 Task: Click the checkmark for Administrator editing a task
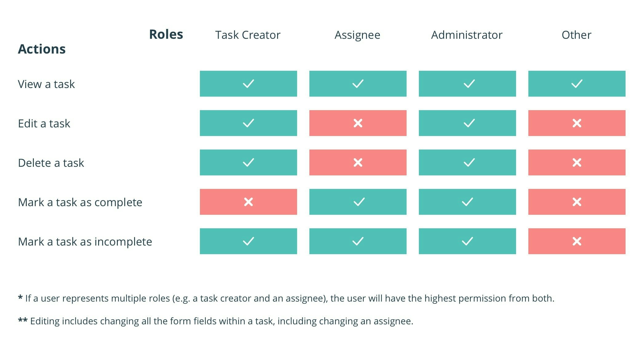click(x=469, y=123)
